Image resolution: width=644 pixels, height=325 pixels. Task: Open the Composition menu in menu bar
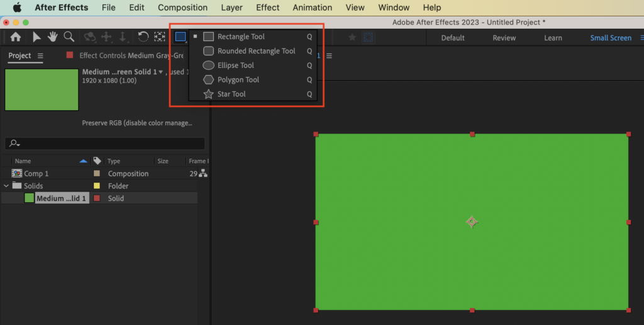(182, 8)
